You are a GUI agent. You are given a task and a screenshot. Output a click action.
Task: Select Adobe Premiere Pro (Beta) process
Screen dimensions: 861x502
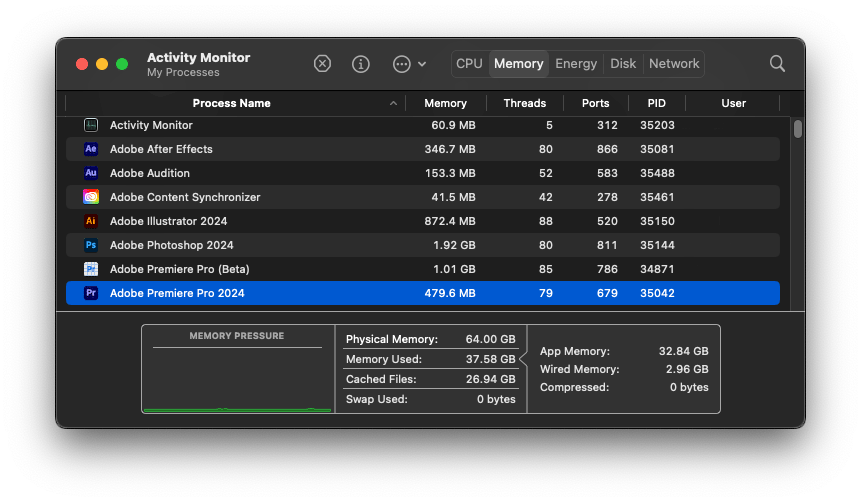(x=423, y=269)
